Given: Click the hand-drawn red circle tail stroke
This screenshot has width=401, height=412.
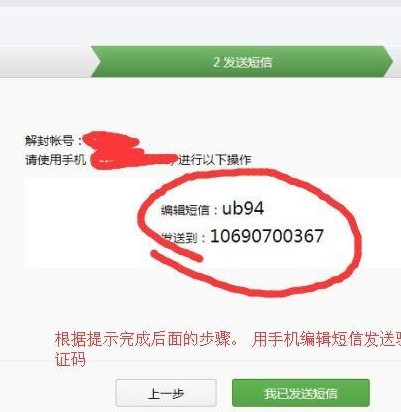Looking at the screenshot, I should (176, 255).
